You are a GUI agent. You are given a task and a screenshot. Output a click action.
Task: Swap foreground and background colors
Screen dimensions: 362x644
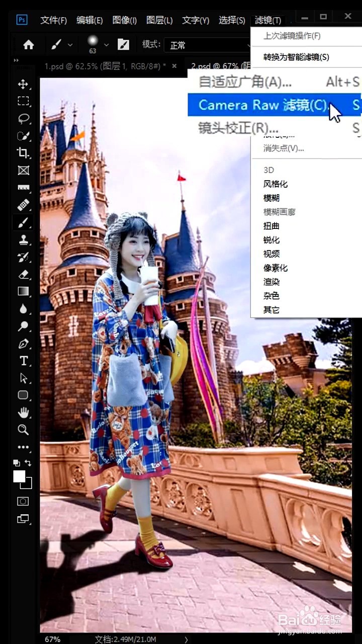[x=28, y=462]
